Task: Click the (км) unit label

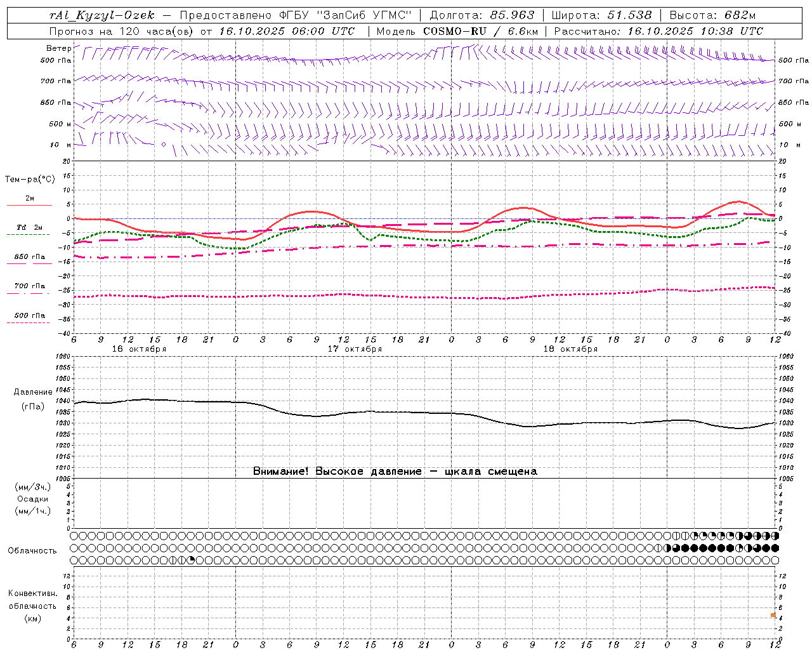Action: (32, 618)
